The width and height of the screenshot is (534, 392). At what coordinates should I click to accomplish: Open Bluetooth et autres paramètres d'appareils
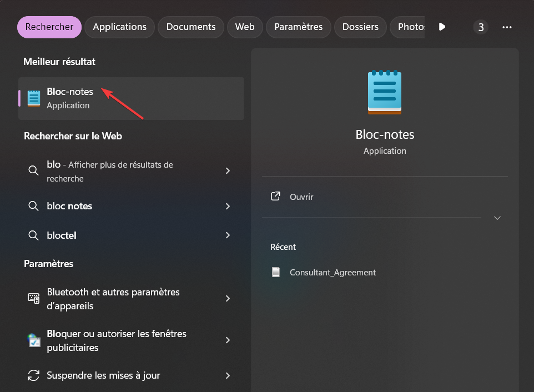[x=131, y=299]
